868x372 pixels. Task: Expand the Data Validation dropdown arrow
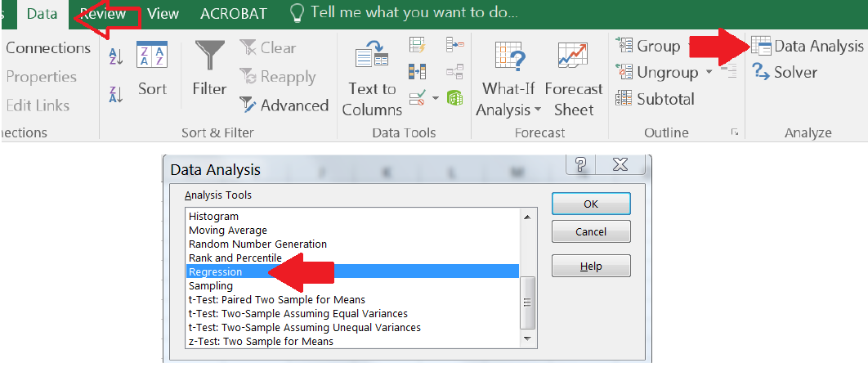tap(436, 98)
